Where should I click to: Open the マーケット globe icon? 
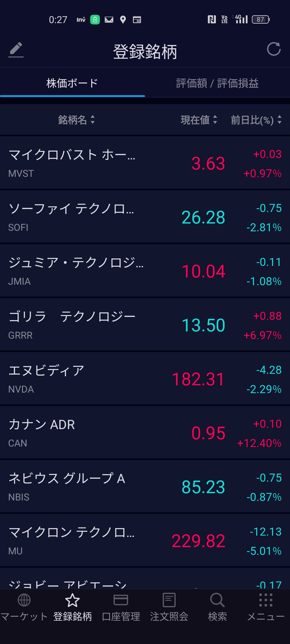(x=24, y=600)
